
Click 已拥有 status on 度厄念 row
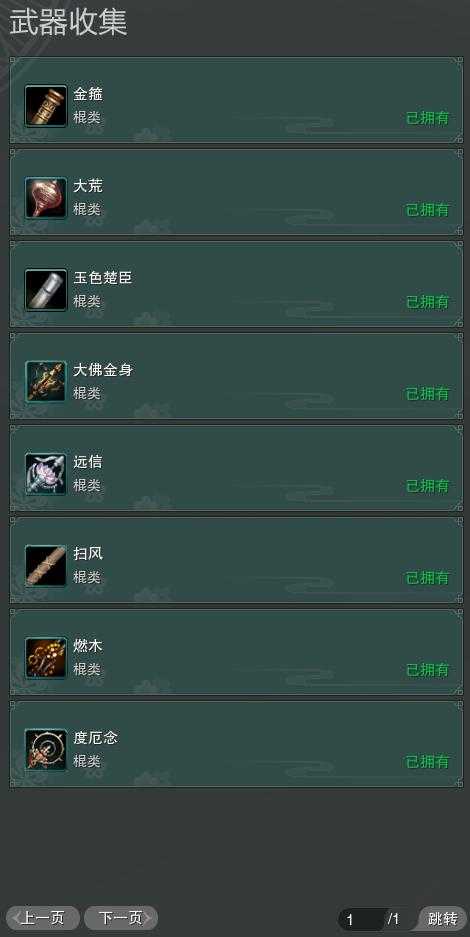[428, 762]
